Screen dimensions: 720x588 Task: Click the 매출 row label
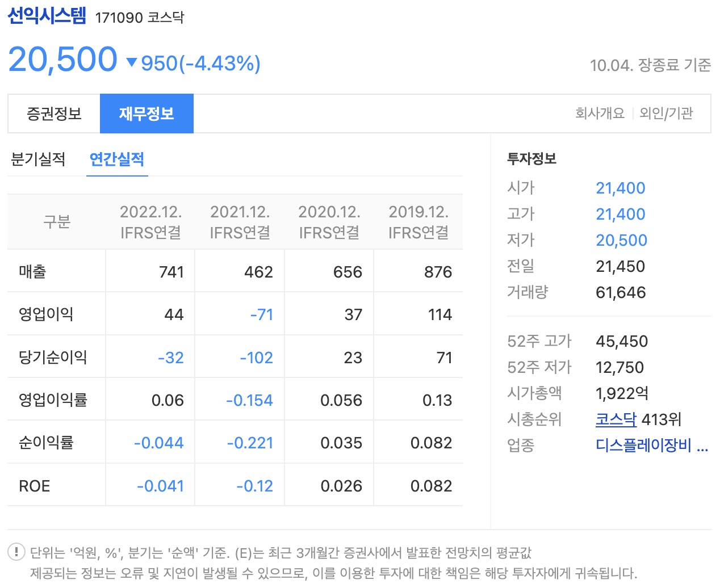(32, 272)
